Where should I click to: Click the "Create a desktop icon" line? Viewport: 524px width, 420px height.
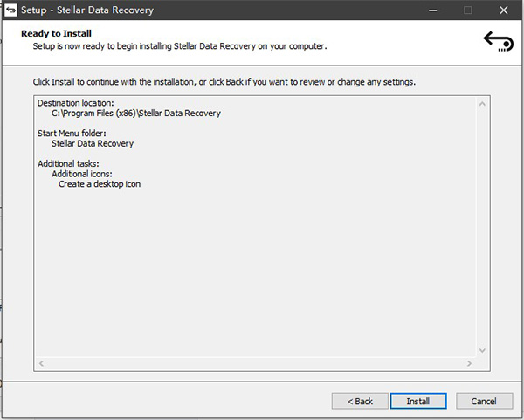click(x=99, y=184)
